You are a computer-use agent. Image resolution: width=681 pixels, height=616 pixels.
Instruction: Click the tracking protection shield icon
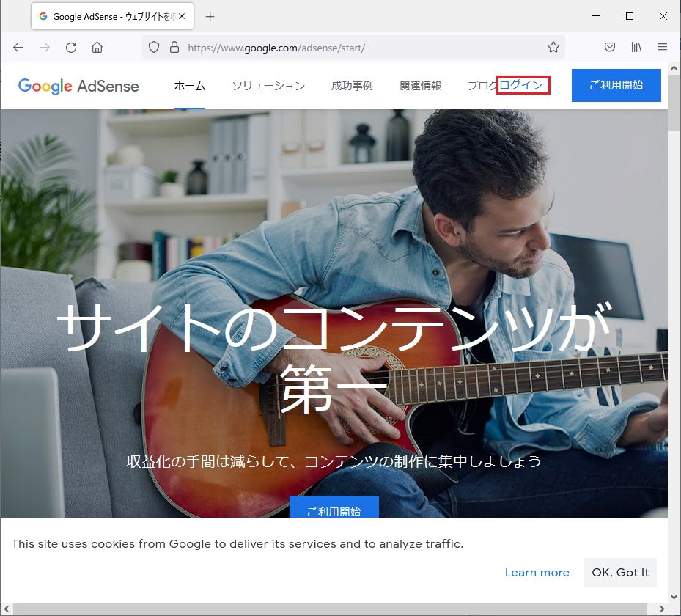point(154,47)
